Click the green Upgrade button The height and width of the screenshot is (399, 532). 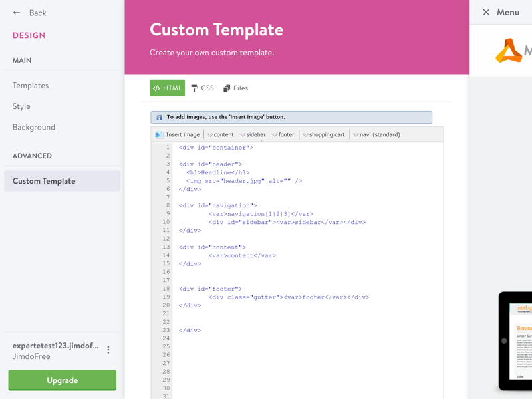click(x=63, y=380)
